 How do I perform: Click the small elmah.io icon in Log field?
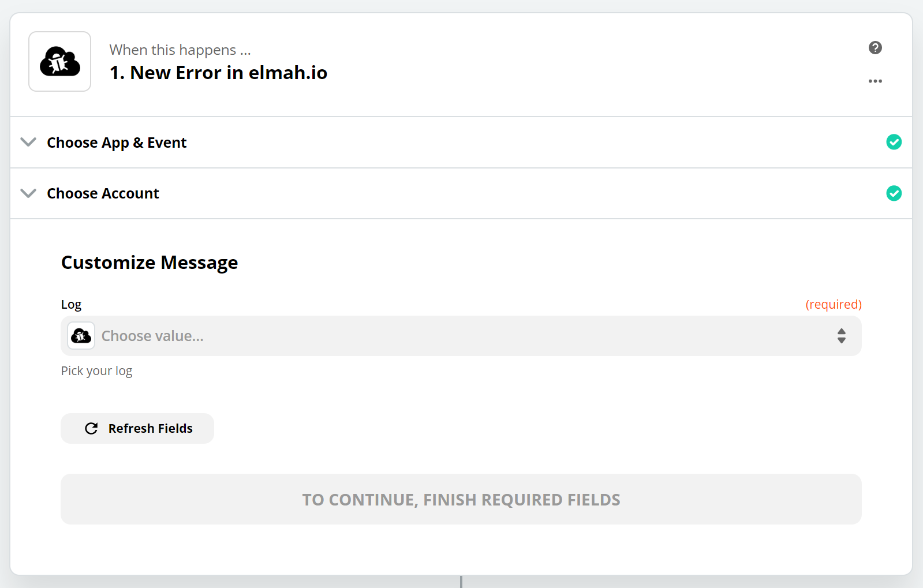81,336
